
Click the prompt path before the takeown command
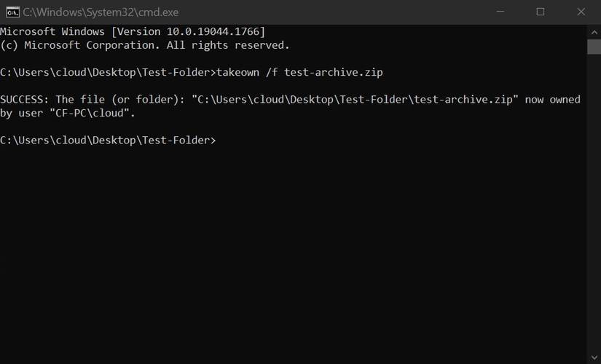108,72
